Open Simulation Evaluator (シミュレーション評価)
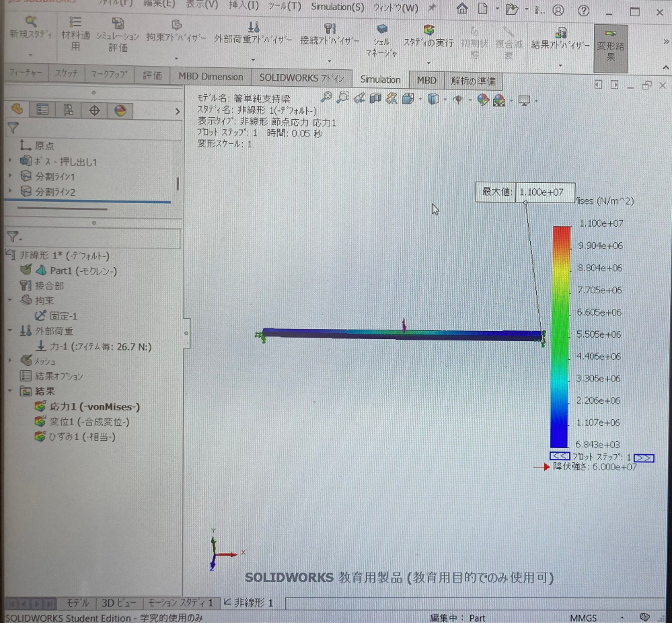672x623 pixels. pyautogui.click(x=118, y=35)
